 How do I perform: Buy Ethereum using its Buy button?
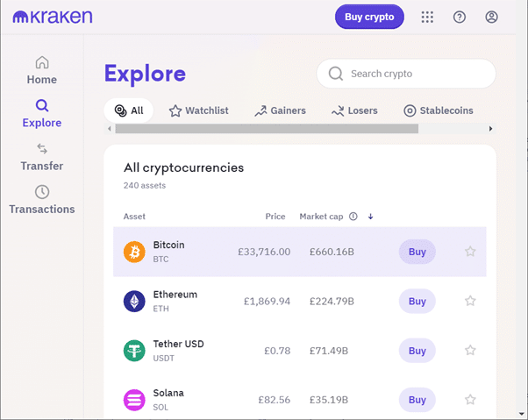tap(417, 302)
